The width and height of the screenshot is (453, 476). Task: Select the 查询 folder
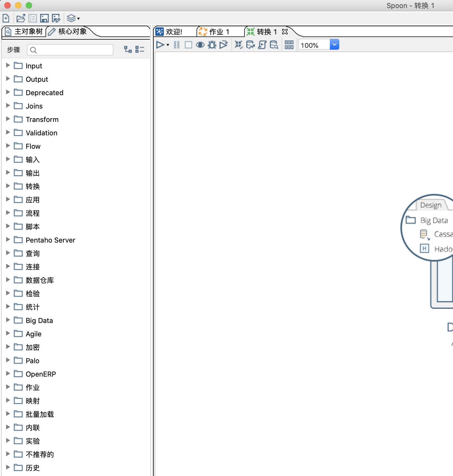tap(33, 254)
